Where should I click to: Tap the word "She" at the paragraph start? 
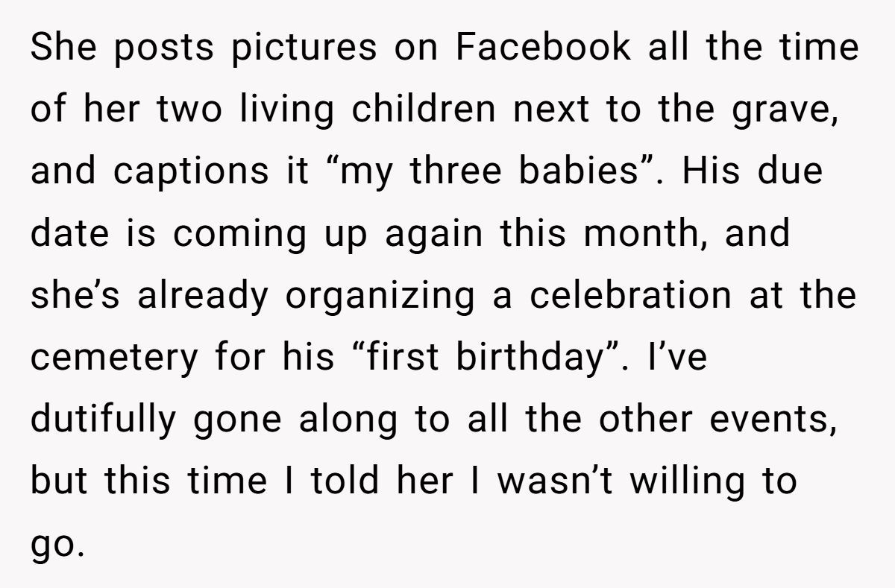click(x=63, y=48)
